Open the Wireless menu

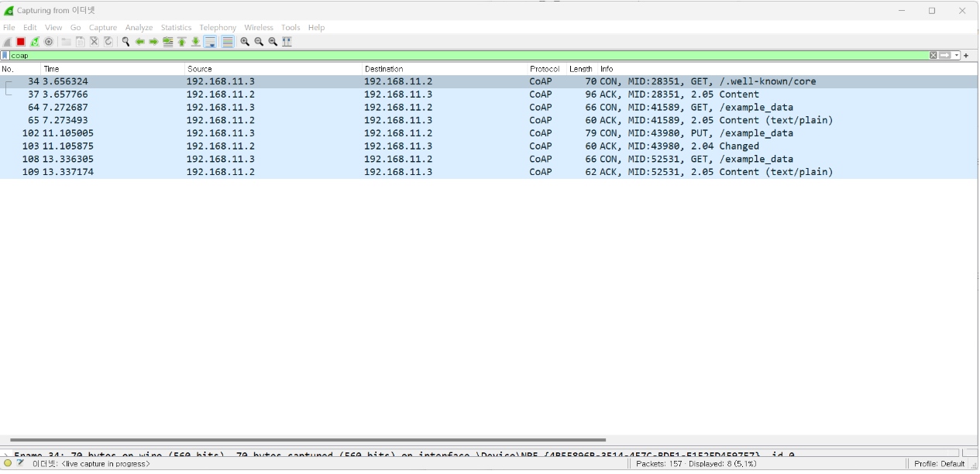pos(259,28)
